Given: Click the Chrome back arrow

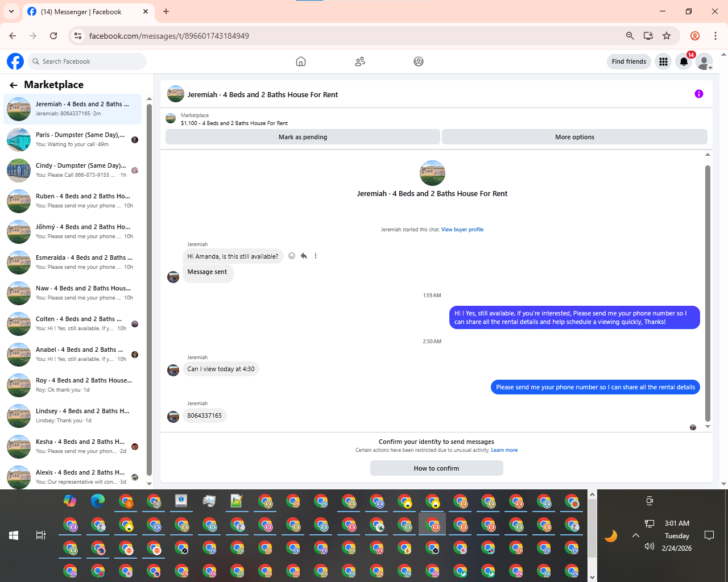Looking at the screenshot, I should [13, 36].
